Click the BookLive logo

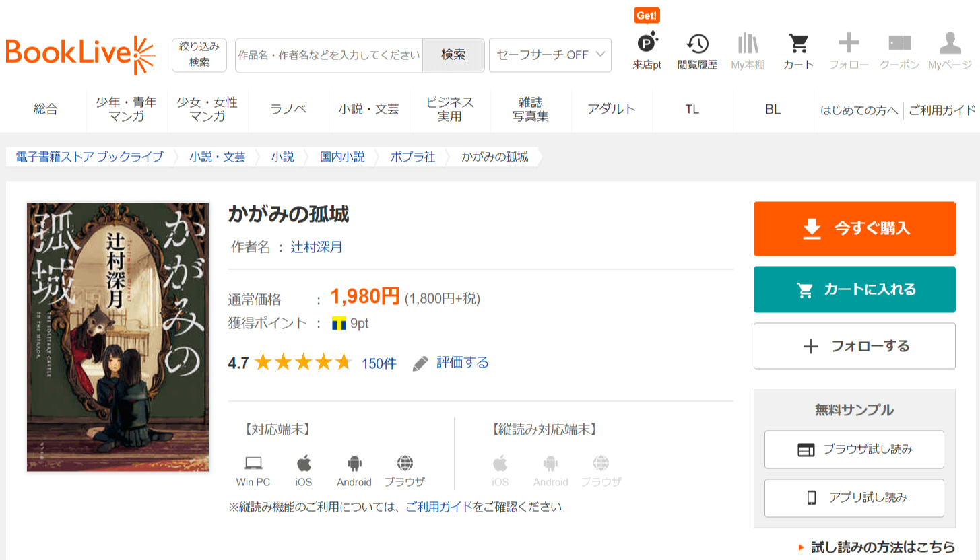pyautogui.click(x=80, y=55)
